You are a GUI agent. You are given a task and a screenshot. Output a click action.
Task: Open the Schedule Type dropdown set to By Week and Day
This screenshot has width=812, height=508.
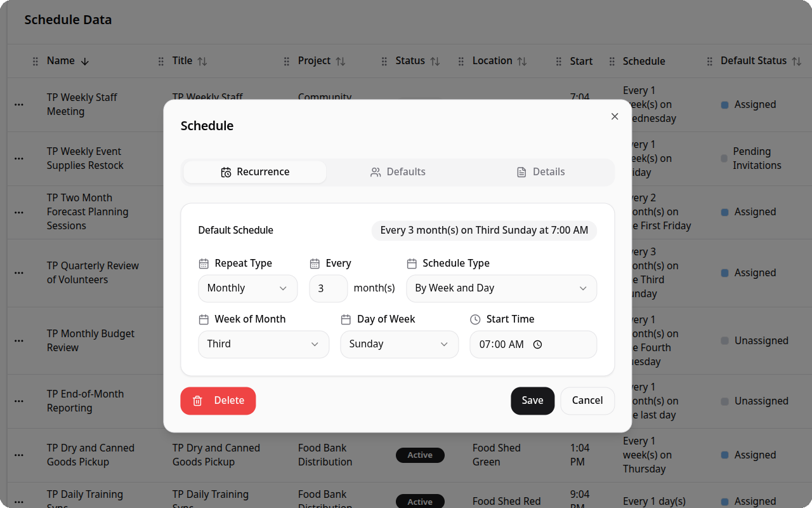point(501,288)
